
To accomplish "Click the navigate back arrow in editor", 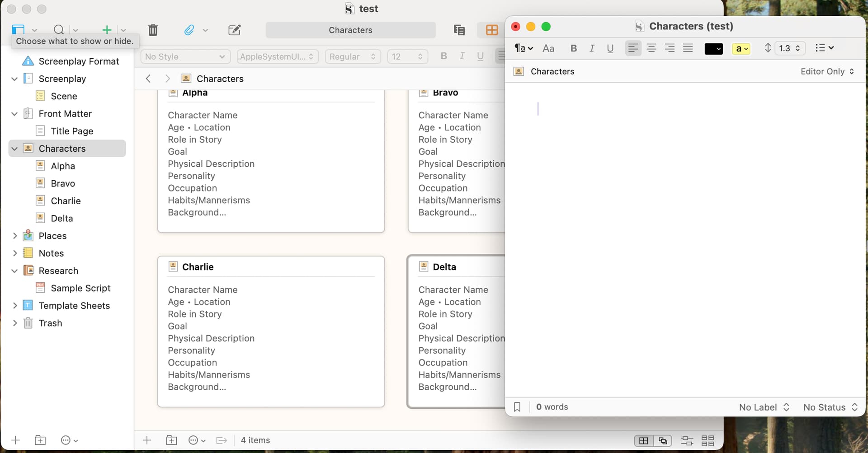I will (148, 79).
